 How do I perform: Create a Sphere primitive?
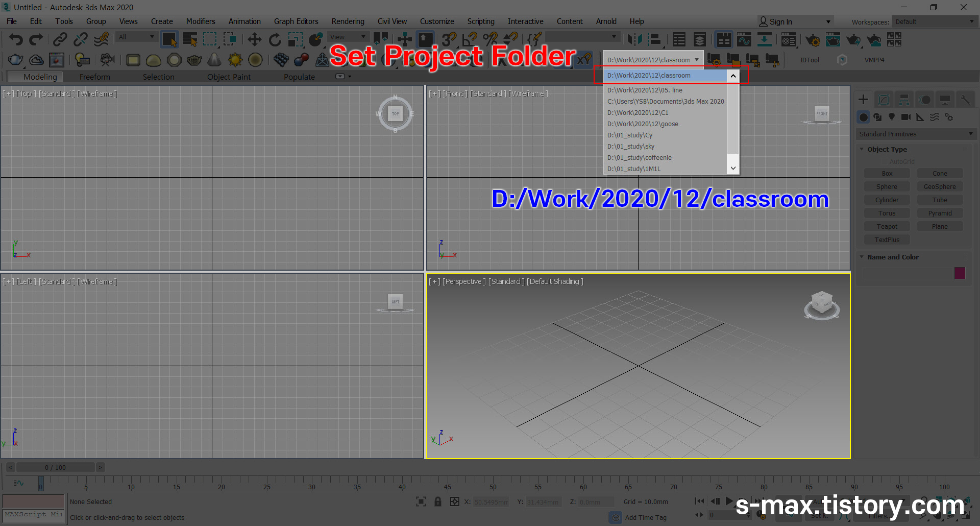pos(887,187)
